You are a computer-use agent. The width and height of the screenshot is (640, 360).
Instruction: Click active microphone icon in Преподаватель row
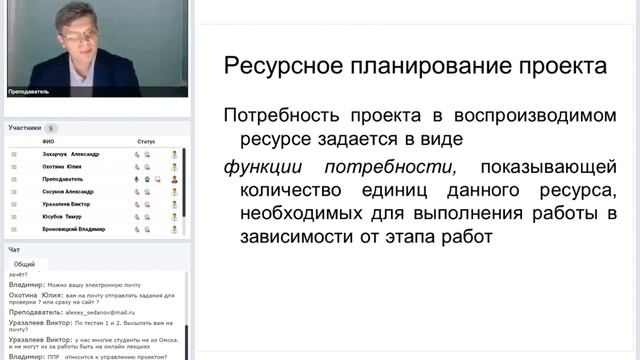coord(137,179)
